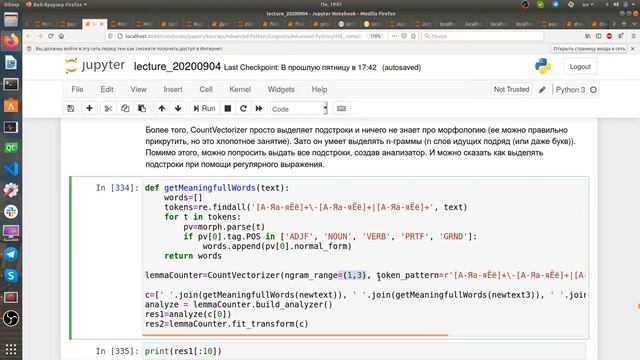Click the Not Trusted button
The height and width of the screenshot is (360, 640).
(x=511, y=89)
